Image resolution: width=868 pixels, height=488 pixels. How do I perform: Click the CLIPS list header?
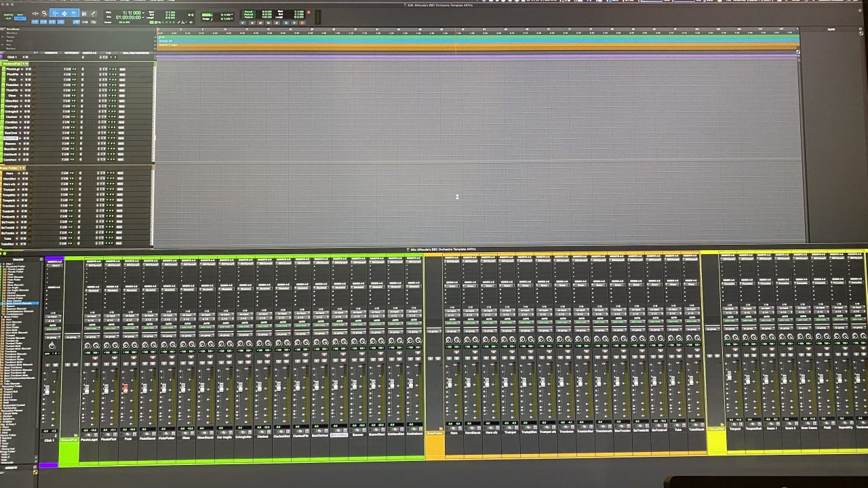pyautogui.click(x=831, y=29)
